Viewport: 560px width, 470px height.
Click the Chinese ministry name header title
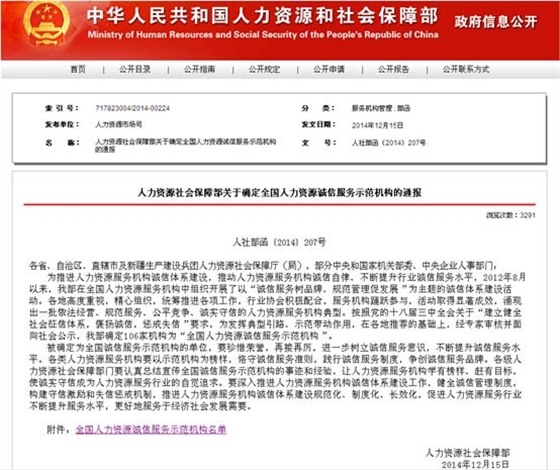tap(262, 16)
